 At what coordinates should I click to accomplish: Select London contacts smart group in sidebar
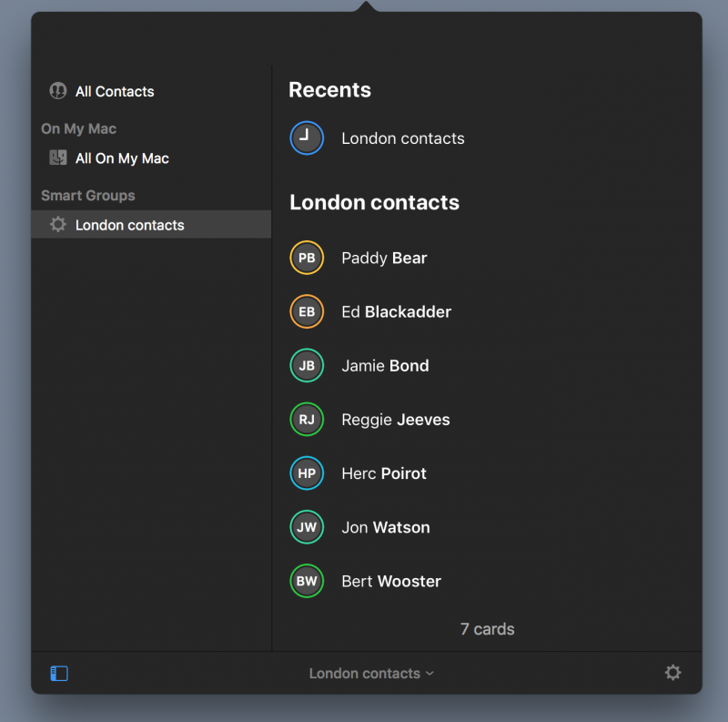pos(151,224)
